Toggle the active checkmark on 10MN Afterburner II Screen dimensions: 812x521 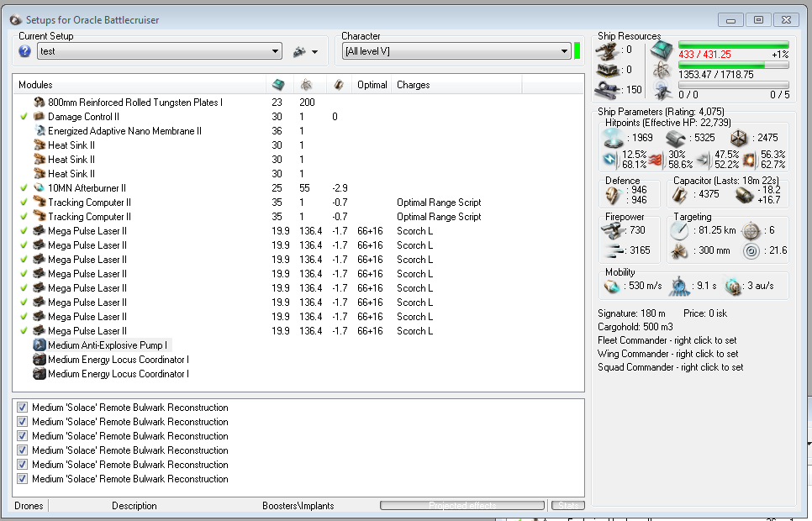coord(24,188)
